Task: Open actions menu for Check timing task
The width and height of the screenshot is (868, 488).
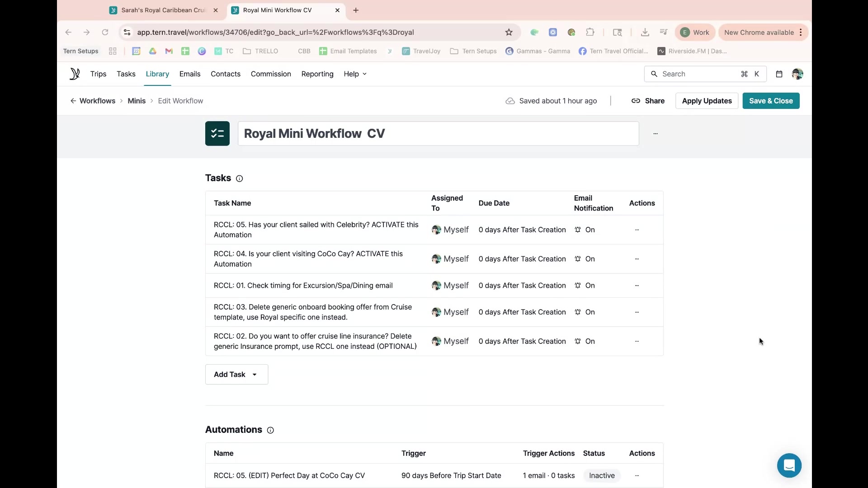Action: click(x=637, y=286)
